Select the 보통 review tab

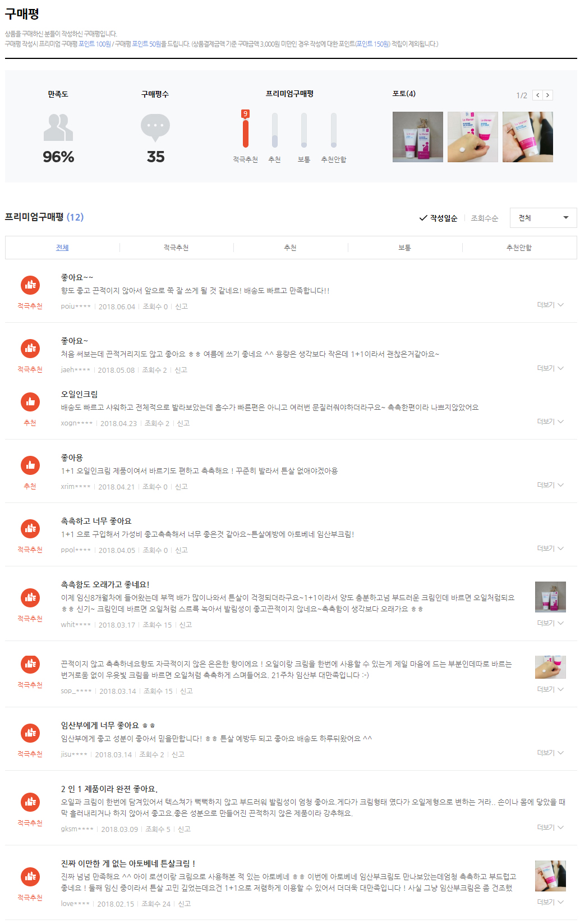(404, 248)
